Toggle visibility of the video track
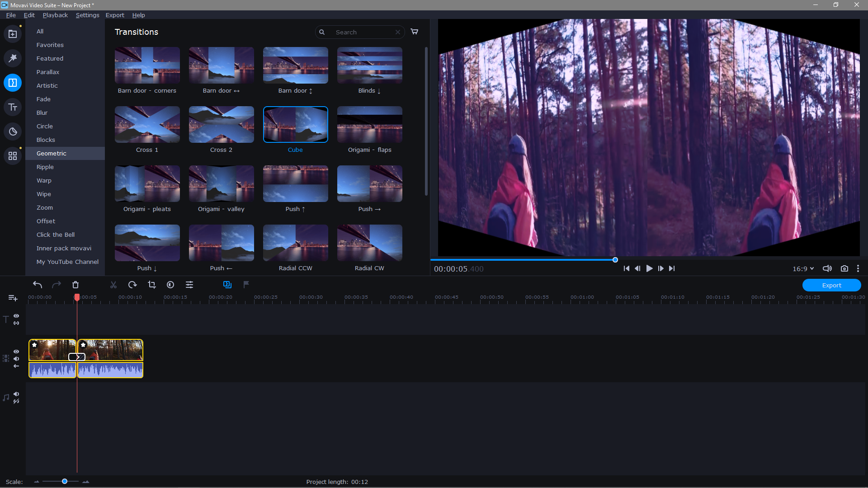Screen dimensions: 868x488 click(x=16, y=352)
